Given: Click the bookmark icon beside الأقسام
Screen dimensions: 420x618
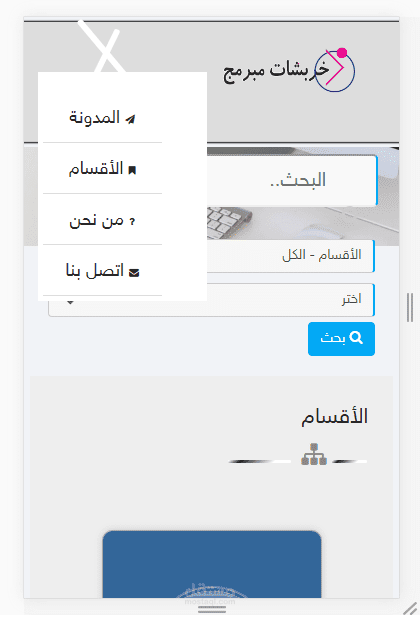Looking at the screenshot, I should (x=132, y=170).
